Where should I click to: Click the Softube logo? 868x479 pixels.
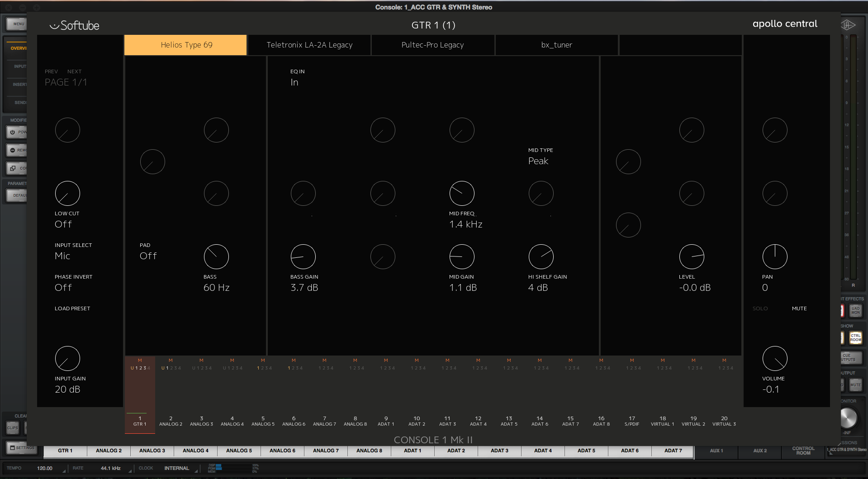[74, 25]
